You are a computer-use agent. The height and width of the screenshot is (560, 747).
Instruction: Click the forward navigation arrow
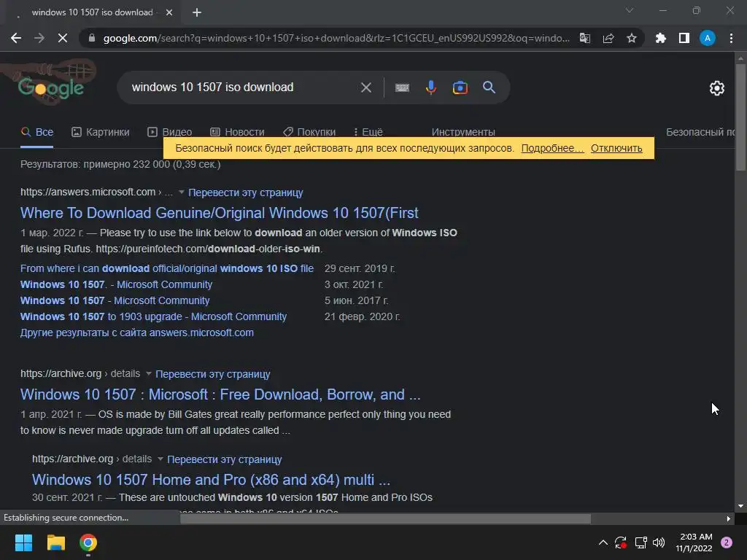[39, 38]
